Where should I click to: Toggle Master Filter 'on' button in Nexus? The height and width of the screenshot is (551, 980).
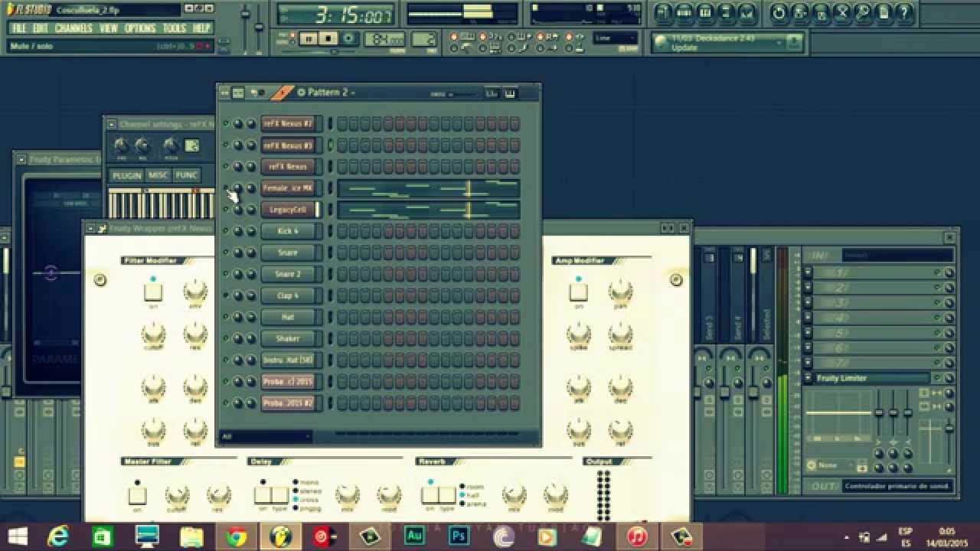point(138,495)
